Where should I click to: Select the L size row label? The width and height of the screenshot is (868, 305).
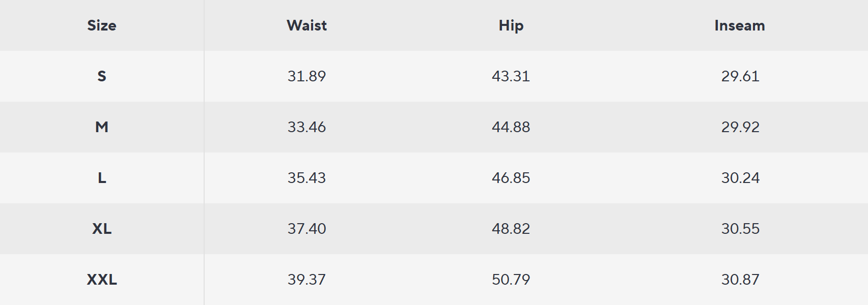[102, 178]
